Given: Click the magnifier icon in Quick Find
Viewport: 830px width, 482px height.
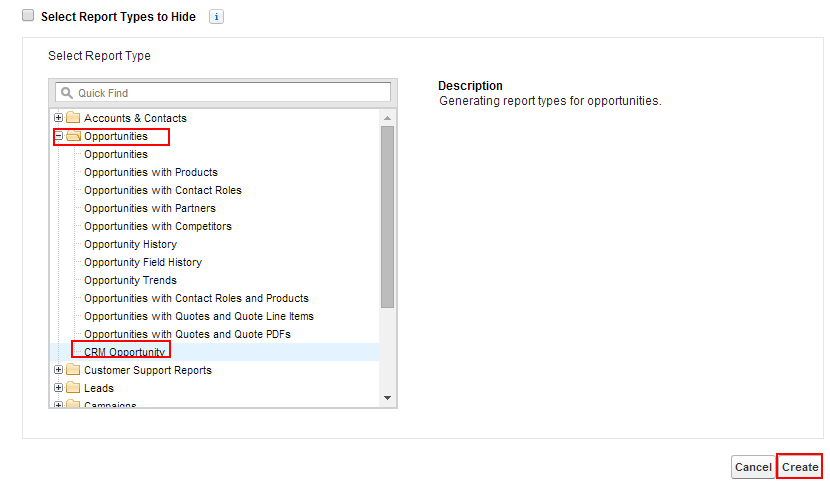Looking at the screenshot, I should point(67,93).
